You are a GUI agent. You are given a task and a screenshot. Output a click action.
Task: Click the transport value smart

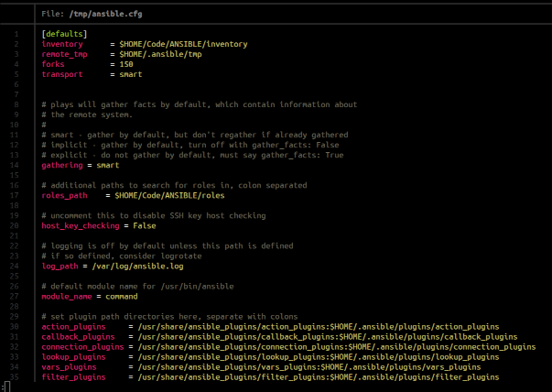(131, 74)
